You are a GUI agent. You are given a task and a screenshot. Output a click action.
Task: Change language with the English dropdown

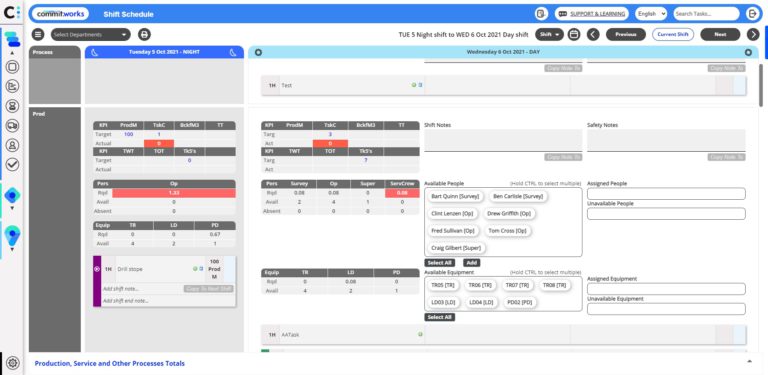(x=651, y=14)
